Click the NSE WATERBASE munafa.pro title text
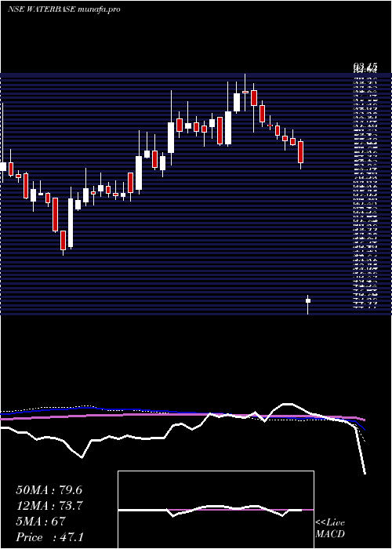 click(64, 9)
